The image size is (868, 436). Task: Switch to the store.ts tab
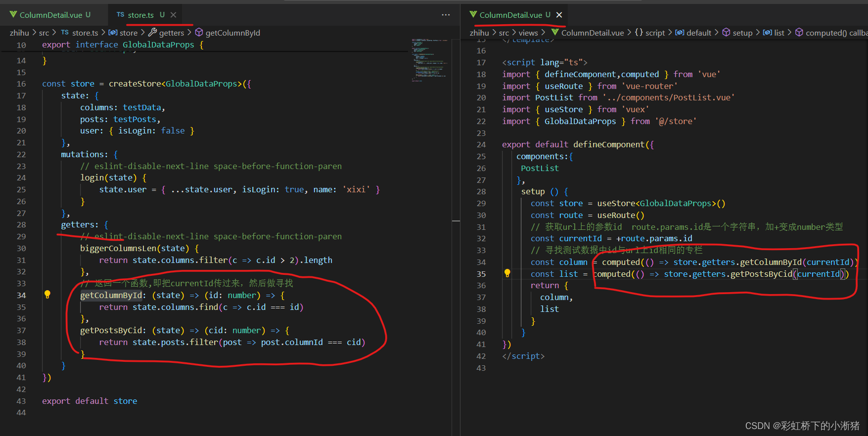pyautogui.click(x=140, y=15)
